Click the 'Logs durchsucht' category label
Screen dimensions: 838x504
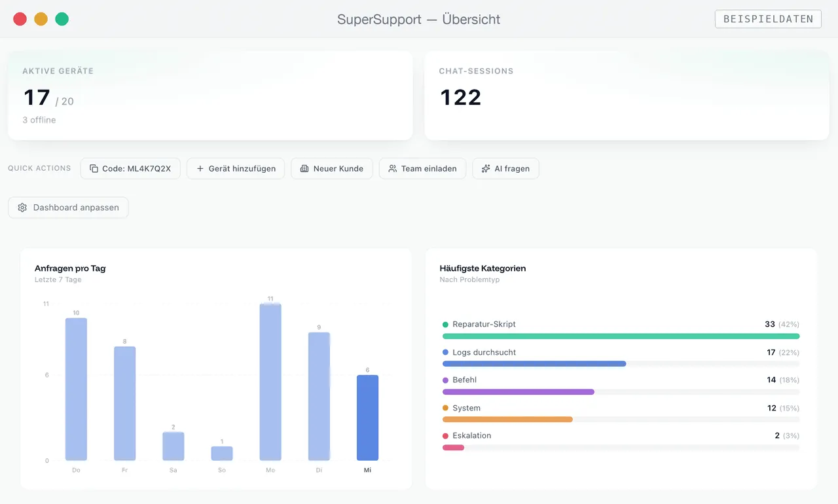[x=484, y=353]
